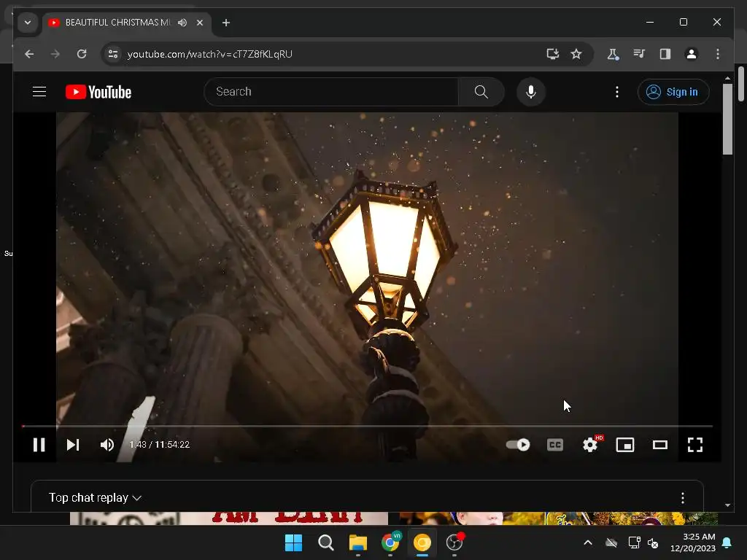Open a new browser tab
This screenshot has height=560, width=747.
226,23
